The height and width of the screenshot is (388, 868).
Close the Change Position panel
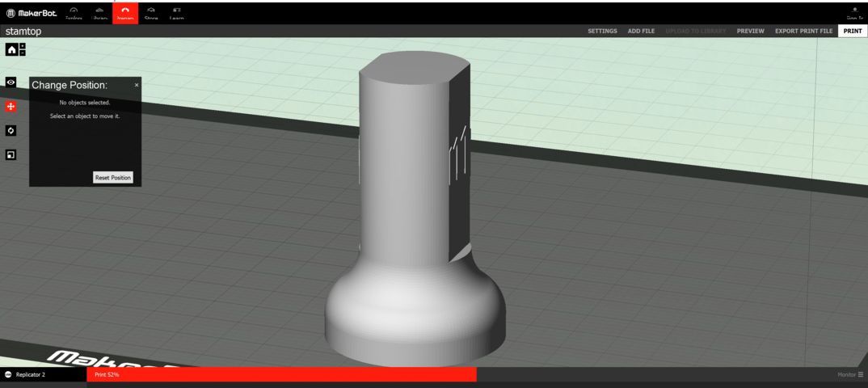click(x=137, y=85)
